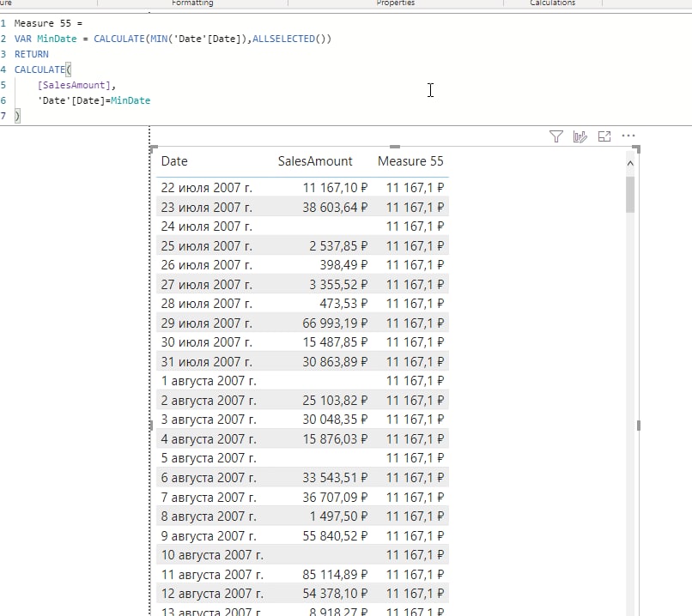
Task: Click the table's vertical scrollbar thumb
Action: 630,195
